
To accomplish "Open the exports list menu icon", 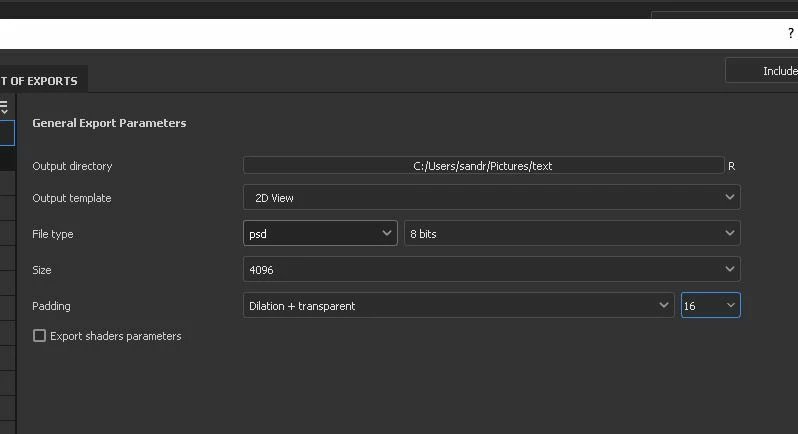I will click(x=4, y=107).
